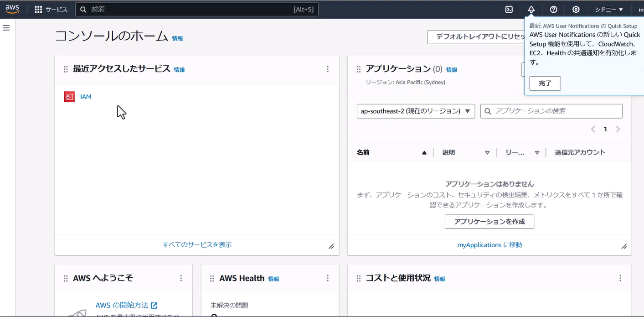Open options menu of コストと使用状況 widget
The height and width of the screenshot is (317, 644).
(x=620, y=278)
